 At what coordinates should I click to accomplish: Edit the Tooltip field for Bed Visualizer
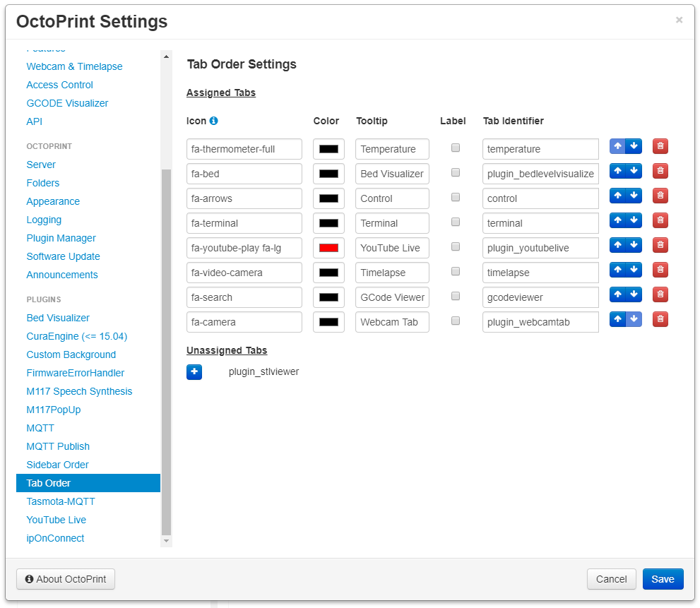point(392,173)
